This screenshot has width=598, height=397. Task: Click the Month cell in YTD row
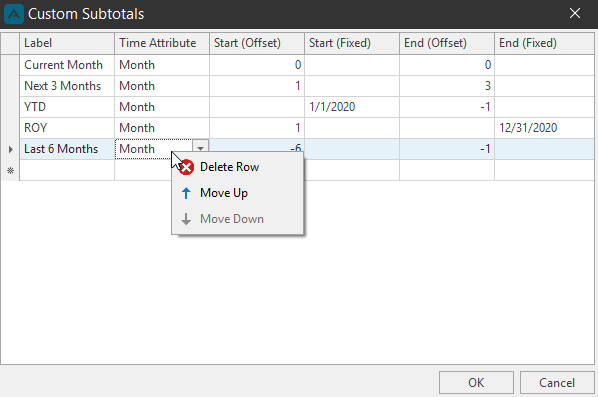pos(162,107)
